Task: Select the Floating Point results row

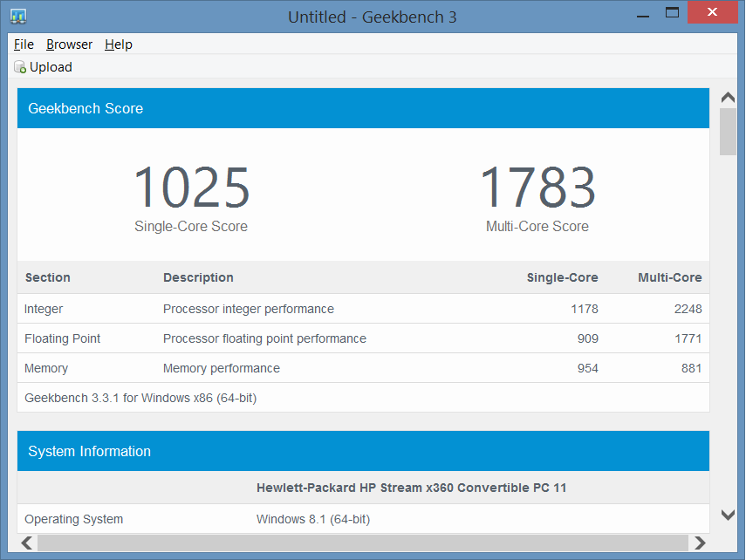Action: [x=363, y=338]
